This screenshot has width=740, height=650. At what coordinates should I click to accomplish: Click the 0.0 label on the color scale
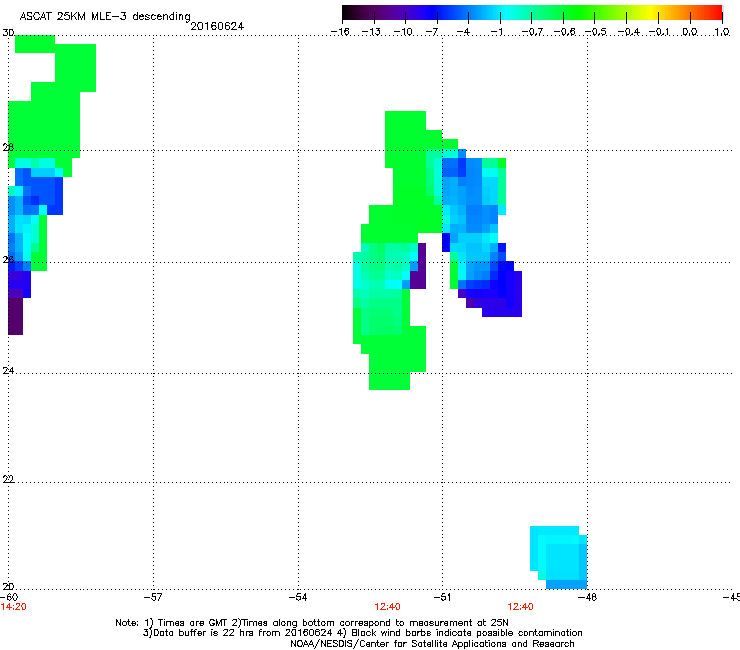(690, 32)
